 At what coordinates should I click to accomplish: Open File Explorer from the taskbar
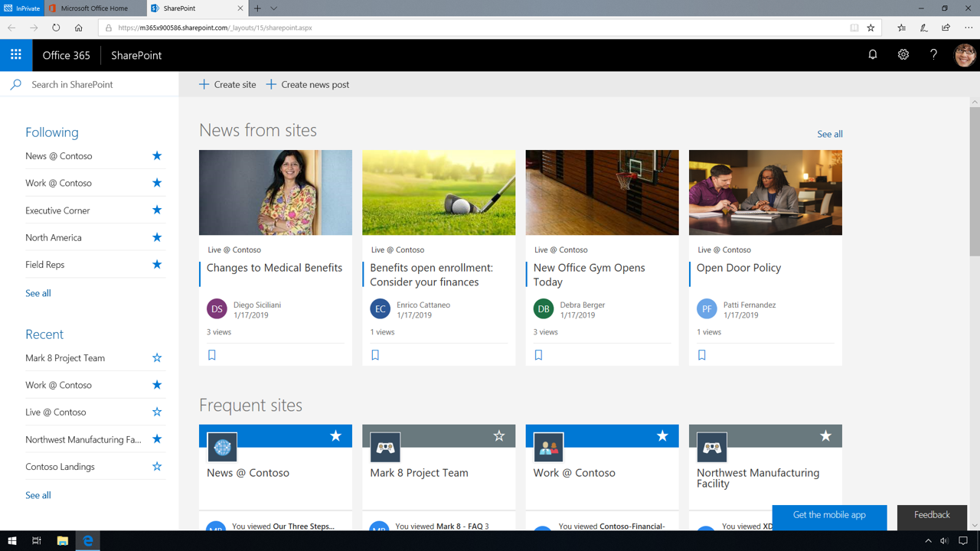[63, 541]
